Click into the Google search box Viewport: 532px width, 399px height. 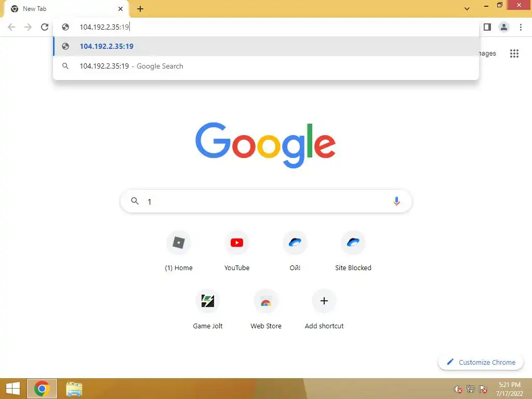pyautogui.click(x=266, y=201)
